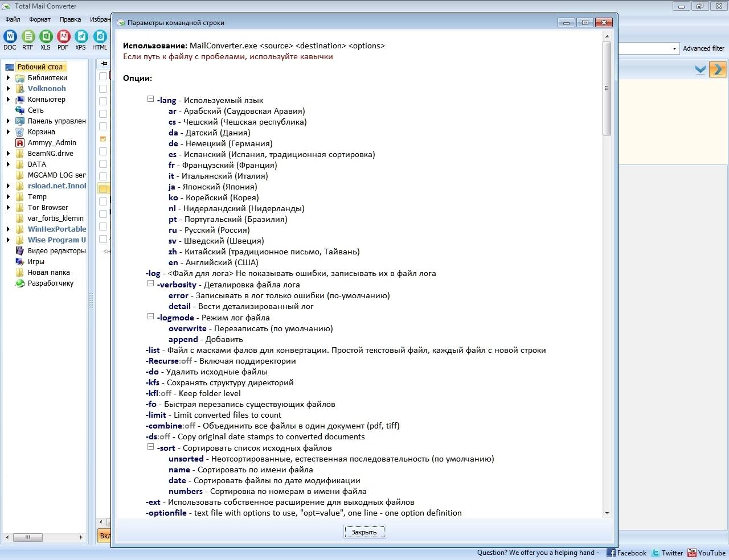Click the pin icon atop the file list

[104, 64]
